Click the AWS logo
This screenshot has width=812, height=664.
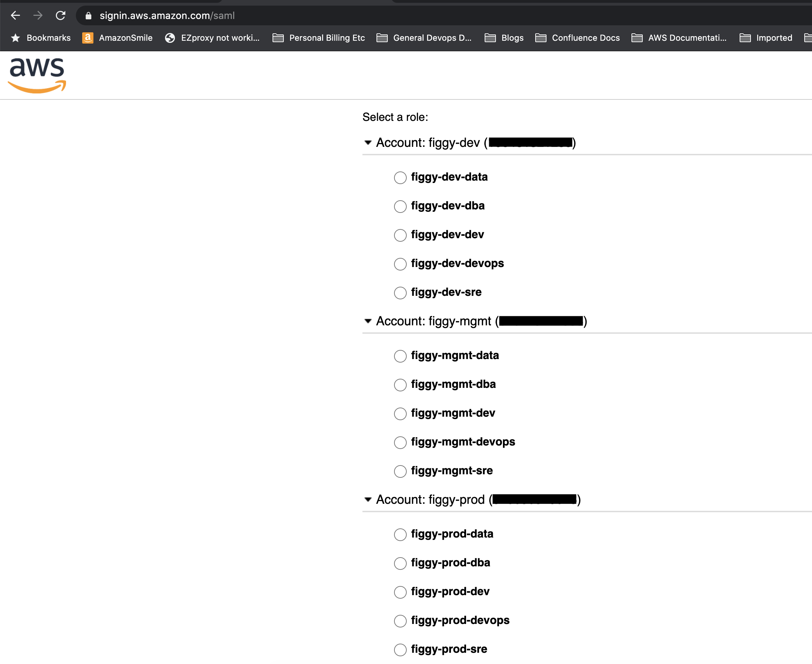(x=37, y=74)
